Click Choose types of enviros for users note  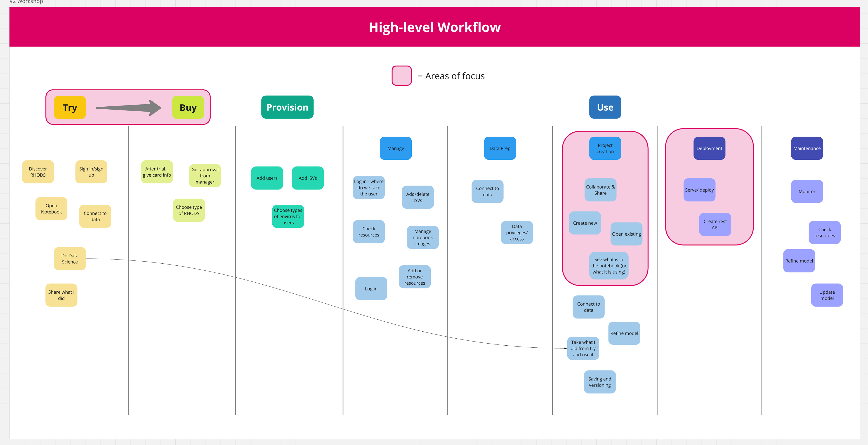pyautogui.click(x=288, y=216)
